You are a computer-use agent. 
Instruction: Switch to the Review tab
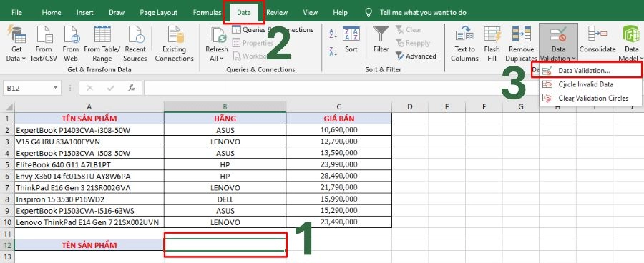(x=277, y=13)
